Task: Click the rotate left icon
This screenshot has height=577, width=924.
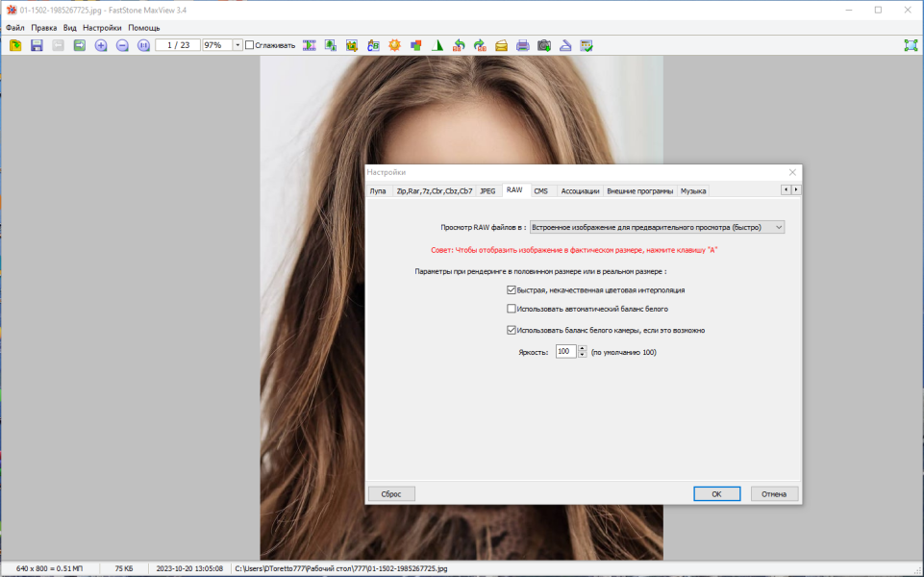Action: coord(459,45)
